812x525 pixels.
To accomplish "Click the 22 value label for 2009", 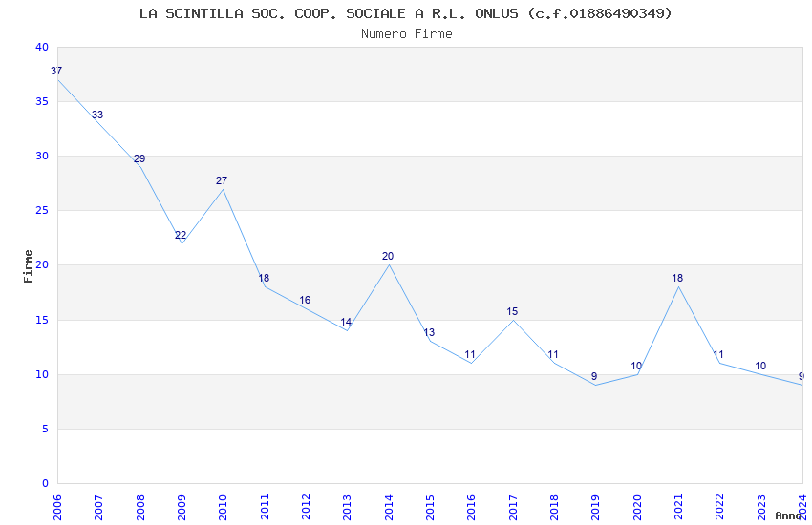I will tap(181, 236).
